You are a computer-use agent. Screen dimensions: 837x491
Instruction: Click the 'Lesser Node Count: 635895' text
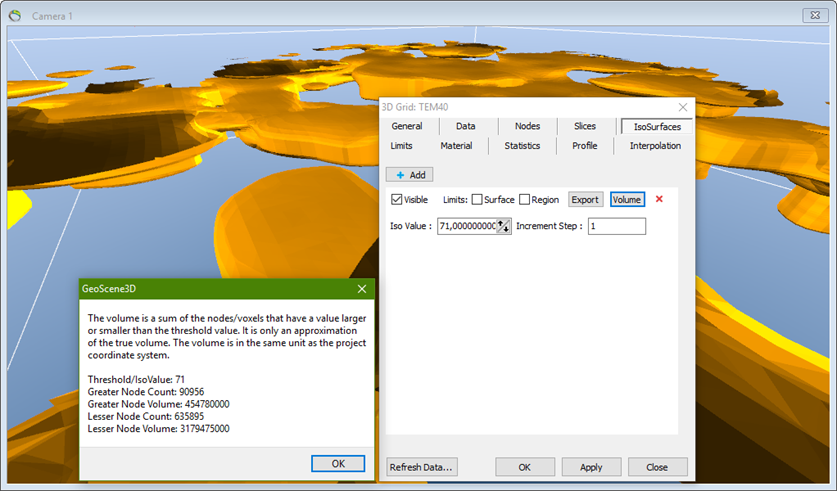(x=146, y=416)
